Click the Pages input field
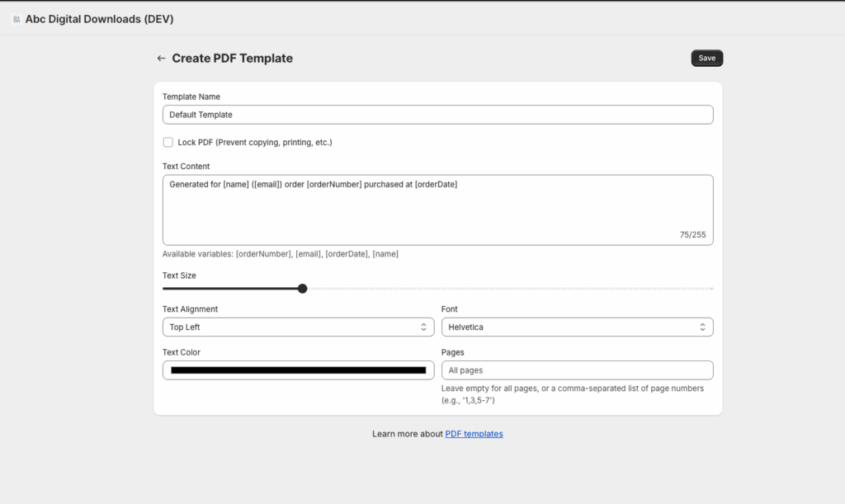The height and width of the screenshot is (504, 845). pyautogui.click(x=577, y=370)
